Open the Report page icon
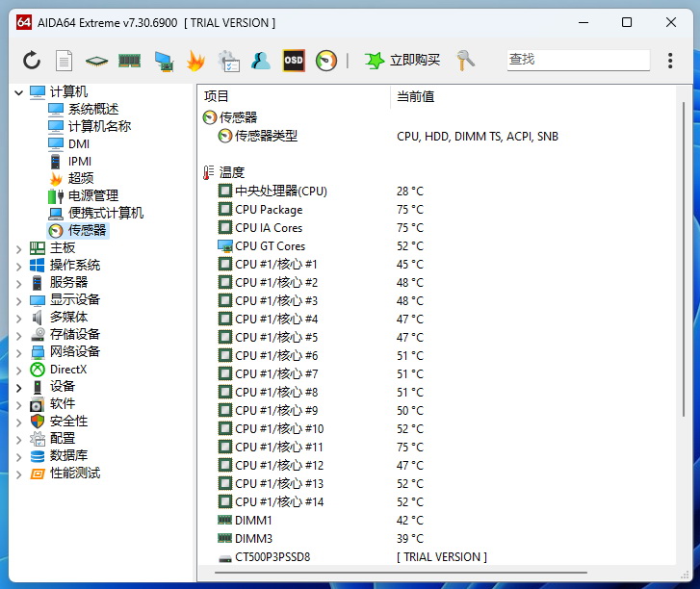This screenshot has height=589, width=700. pyautogui.click(x=64, y=61)
